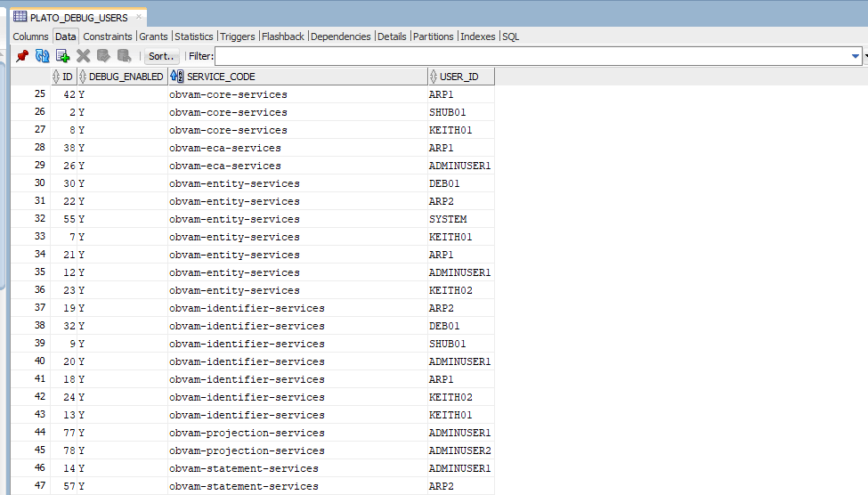Select ARP1 cell in row 34
The height and width of the screenshot is (495, 868).
460,255
